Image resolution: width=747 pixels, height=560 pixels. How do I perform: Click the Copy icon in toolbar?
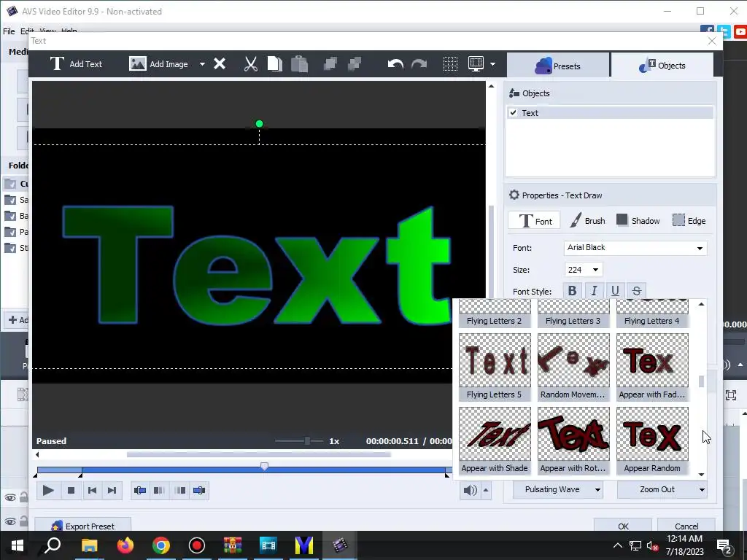pyautogui.click(x=274, y=64)
